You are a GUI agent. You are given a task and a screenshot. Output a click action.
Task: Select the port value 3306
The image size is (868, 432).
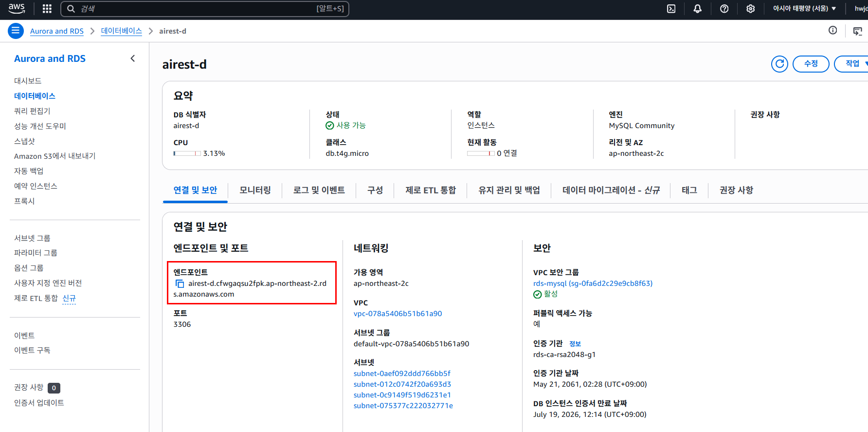click(182, 324)
